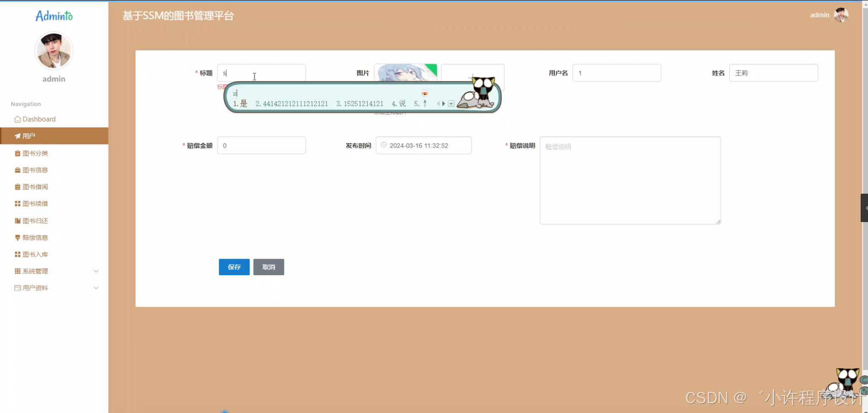Expand the 系统管理 menu chevron
The width and height of the screenshot is (868, 413).
coord(96,271)
